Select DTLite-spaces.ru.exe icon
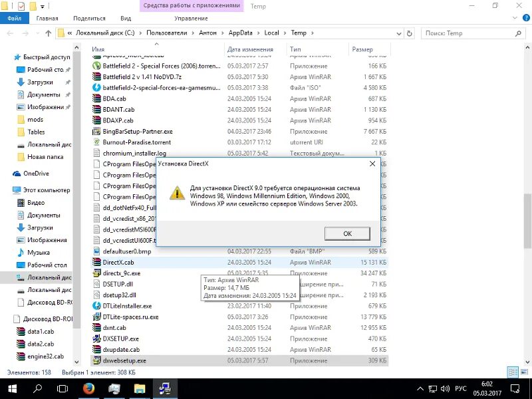The height and width of the screenshot is (399, 532). tap(96, 317)
